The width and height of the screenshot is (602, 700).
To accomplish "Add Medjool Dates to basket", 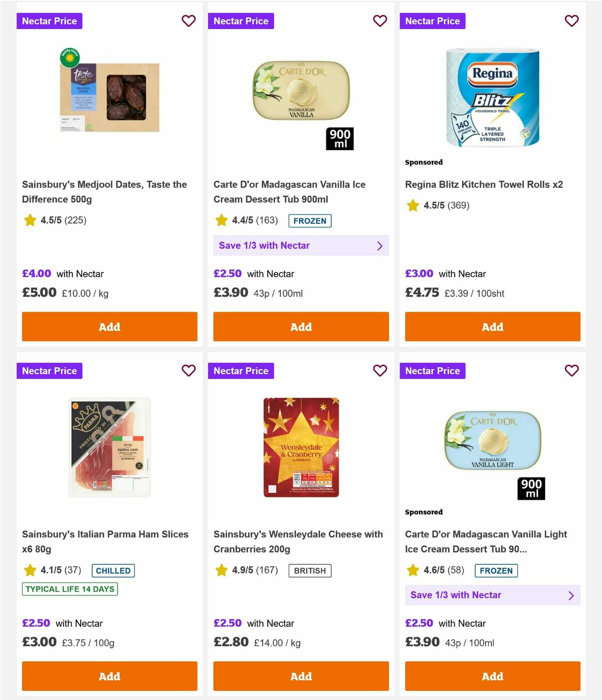I will tap(109, 327).
